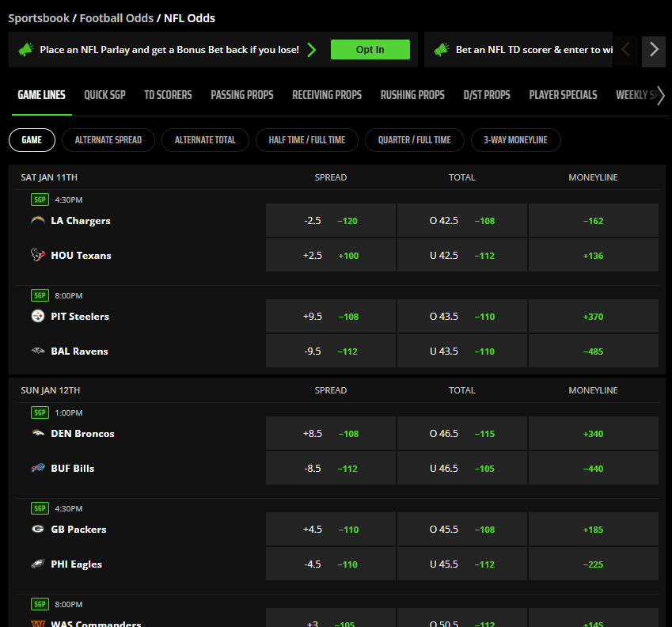Screen dimensions: 672x627
Task: Bet Over 42.5 at -108
Action: tap(462, 221)
